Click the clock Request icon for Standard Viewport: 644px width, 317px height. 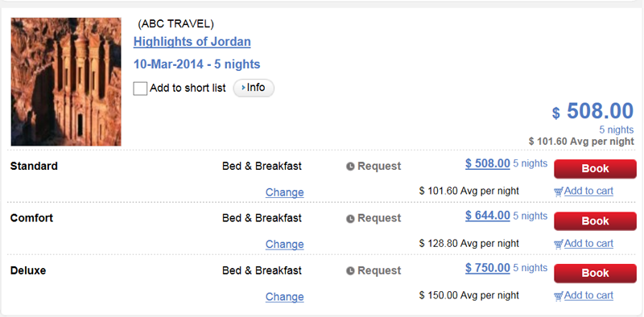pos(350,167)
